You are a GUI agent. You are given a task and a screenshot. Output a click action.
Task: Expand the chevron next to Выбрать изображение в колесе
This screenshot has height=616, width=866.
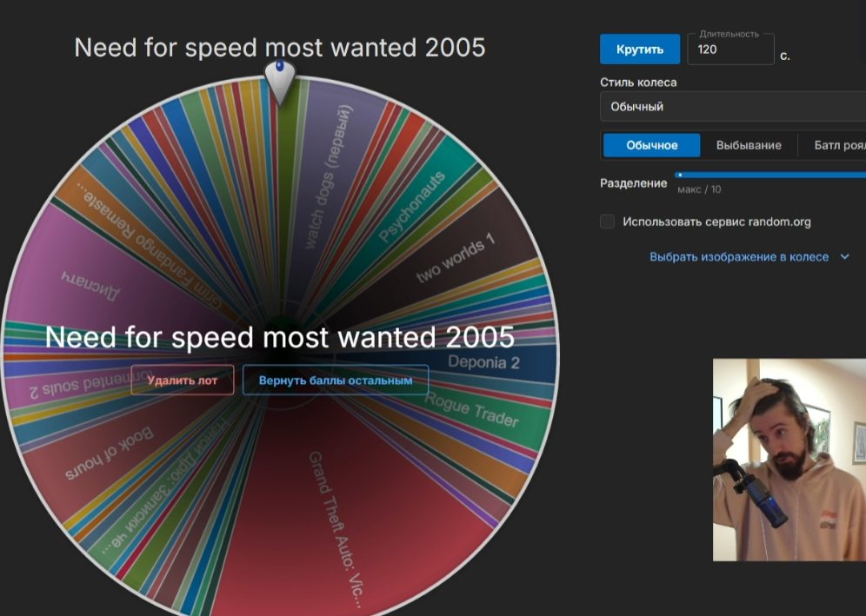pyautogui.click(x=844, y=256)
